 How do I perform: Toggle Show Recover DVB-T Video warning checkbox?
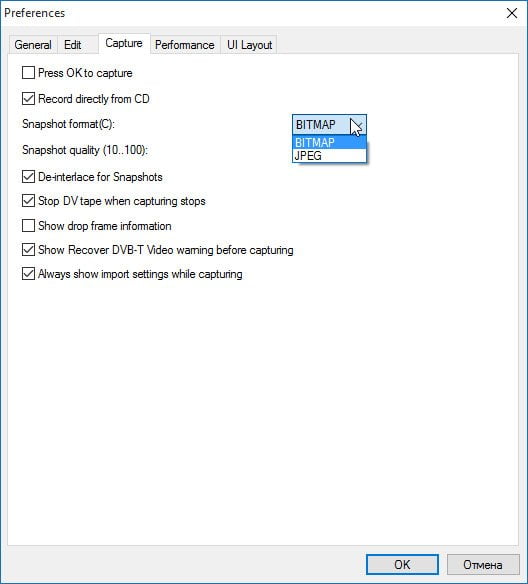[28, 250]
